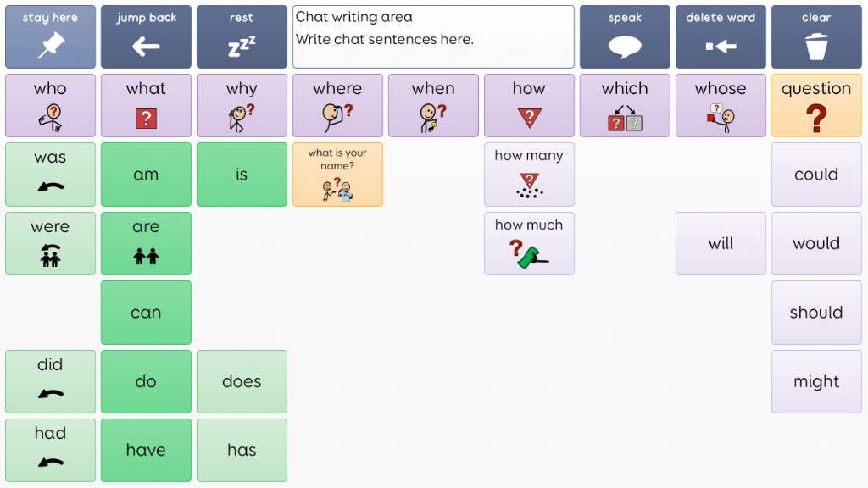Tap the 'how much' symbol tile
Image resolution: width=868 pixels, height=488 pixels.
(x=529, y=244)
